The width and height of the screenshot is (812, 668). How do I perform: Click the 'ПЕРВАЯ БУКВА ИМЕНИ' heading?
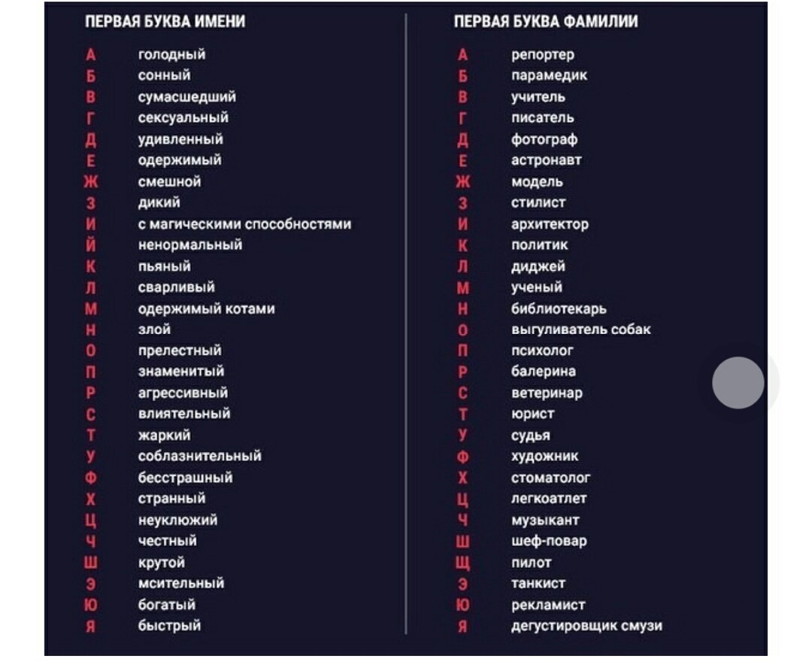point(165,21)
